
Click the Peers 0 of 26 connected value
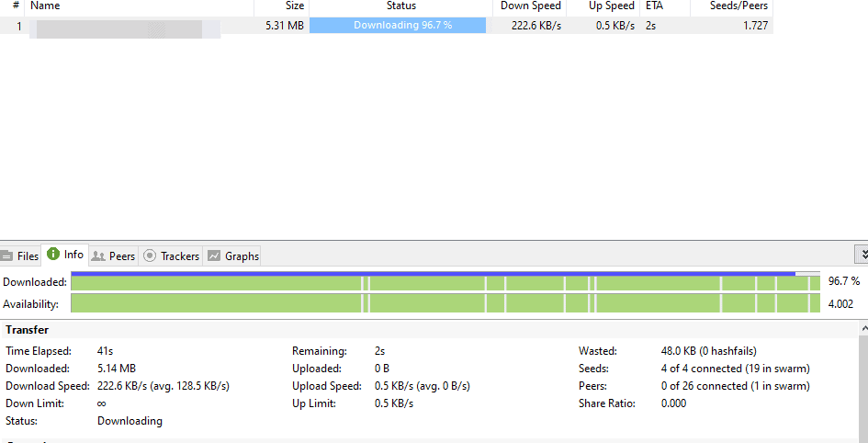pos(735,386)
